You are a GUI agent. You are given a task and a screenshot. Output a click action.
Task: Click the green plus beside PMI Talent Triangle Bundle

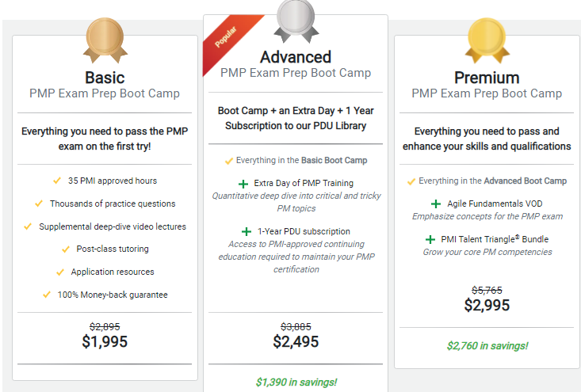[430, 239]
